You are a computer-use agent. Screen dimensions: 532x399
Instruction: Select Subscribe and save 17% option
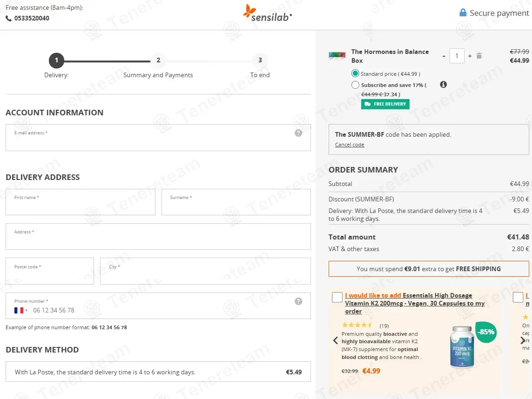[x=355, y=85]
